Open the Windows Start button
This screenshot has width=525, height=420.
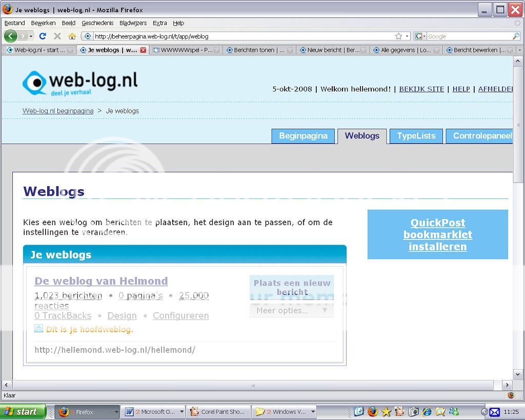pyautogui.click(x=23, y=411)
